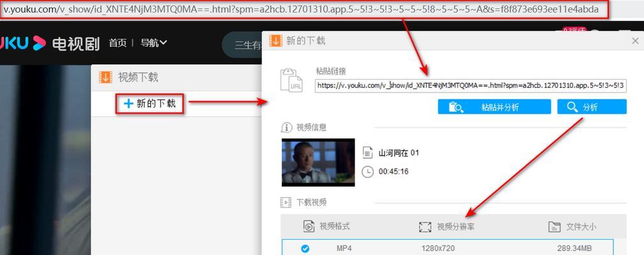
Task: Click the video thumbnail of 山河同在 01
Action: click(318, 162)
